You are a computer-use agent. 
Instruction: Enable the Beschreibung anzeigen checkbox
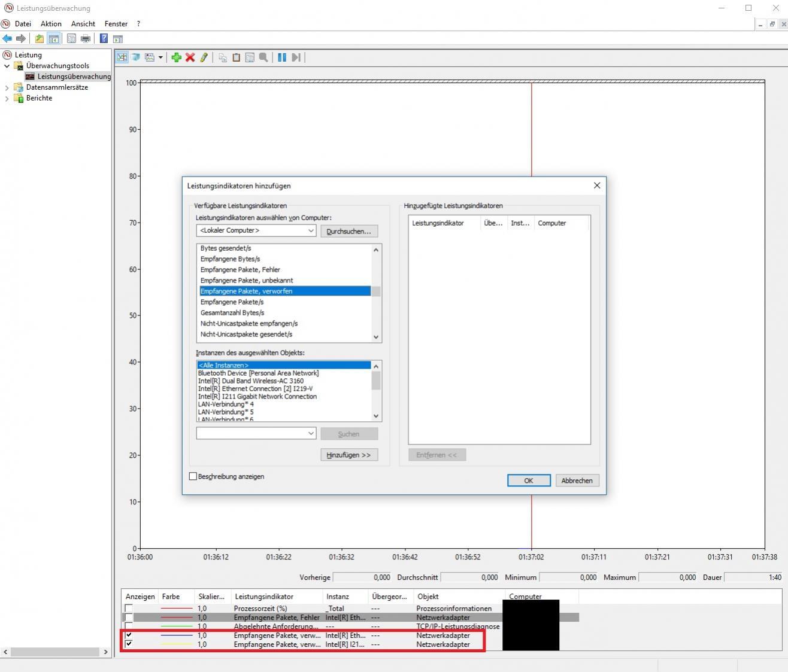tap(193, 476)
